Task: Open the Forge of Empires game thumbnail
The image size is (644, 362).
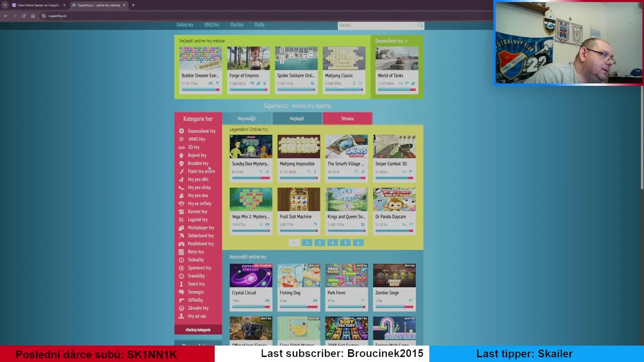Action: [x=248, y=58]
